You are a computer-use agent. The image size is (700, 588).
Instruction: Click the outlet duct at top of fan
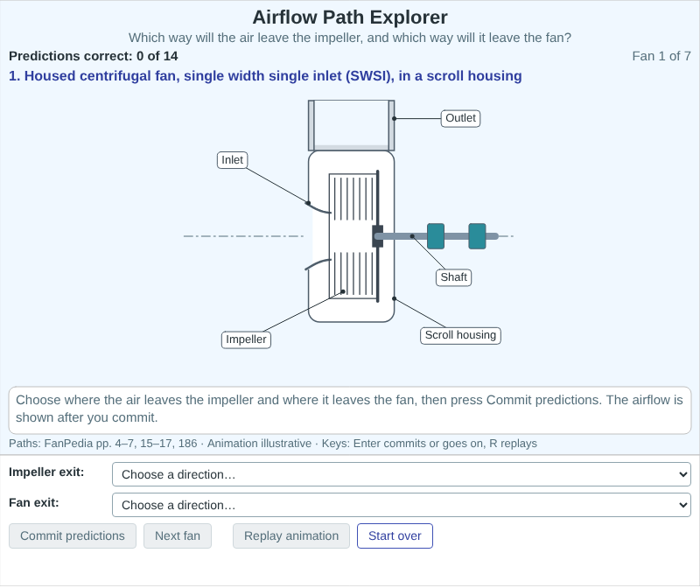click(352, 125)
